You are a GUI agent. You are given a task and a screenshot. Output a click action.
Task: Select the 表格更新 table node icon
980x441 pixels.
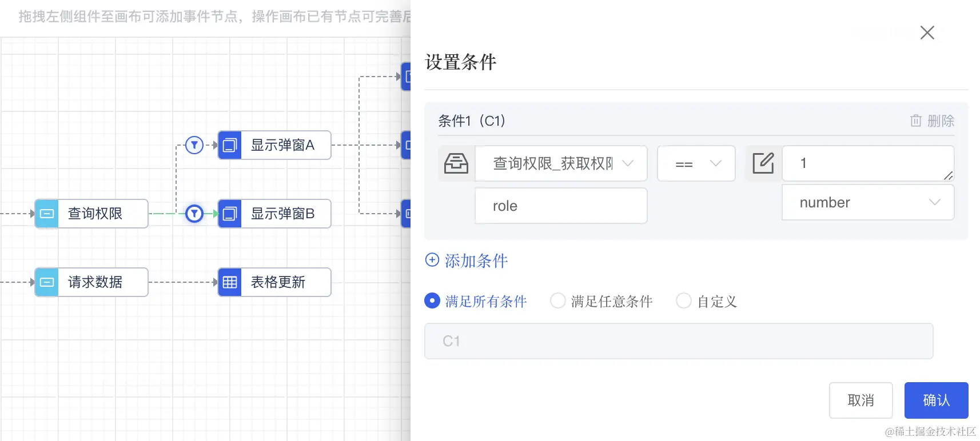click(x=230, y=282)
